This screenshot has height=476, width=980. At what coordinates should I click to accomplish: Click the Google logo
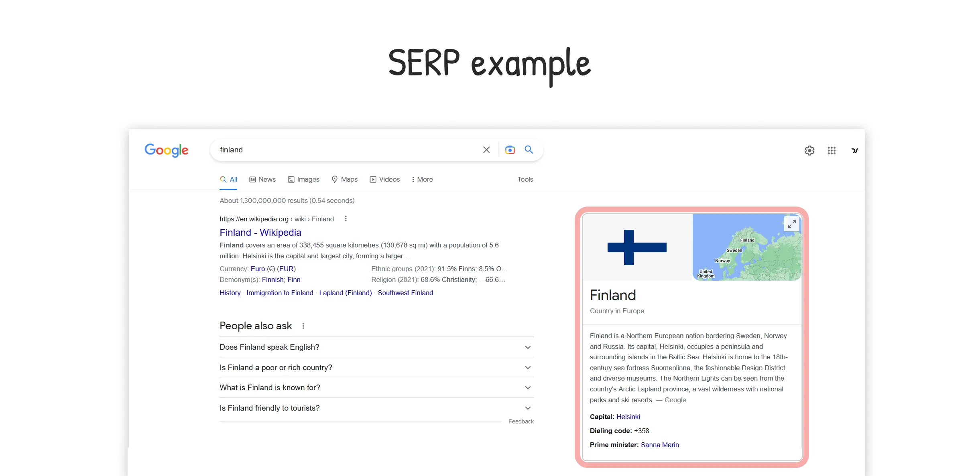click(166, 150)
